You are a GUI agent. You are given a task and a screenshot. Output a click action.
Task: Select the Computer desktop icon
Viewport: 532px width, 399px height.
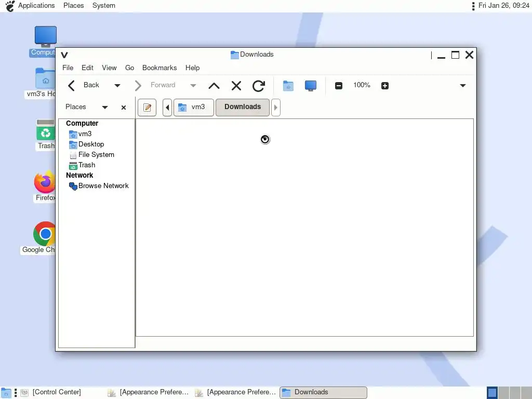[x=43, y=41]
